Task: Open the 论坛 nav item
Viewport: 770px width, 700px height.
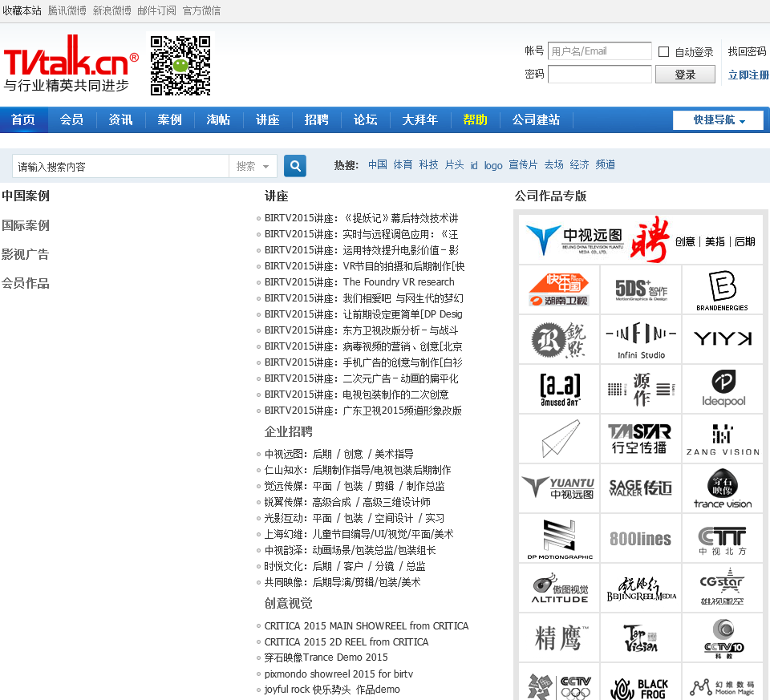Action: tap(366, 119)
